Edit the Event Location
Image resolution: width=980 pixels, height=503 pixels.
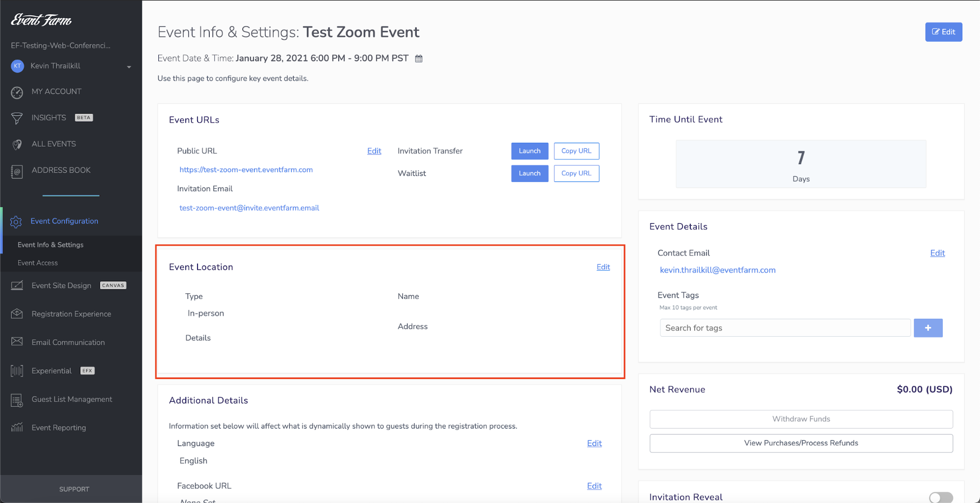[x=603, y=267]
